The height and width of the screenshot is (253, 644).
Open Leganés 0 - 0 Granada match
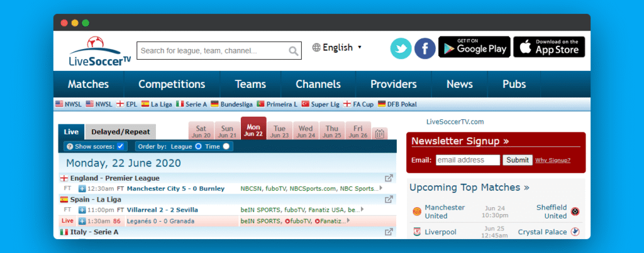(x=160, y=221)
